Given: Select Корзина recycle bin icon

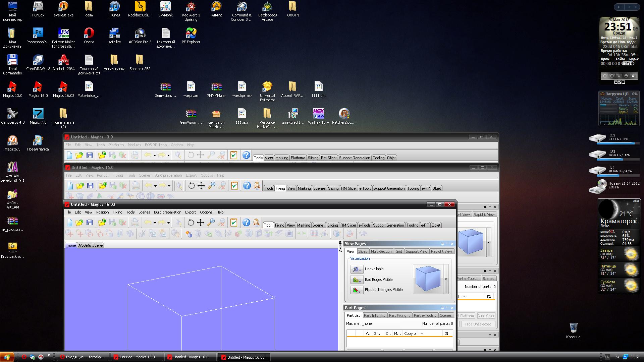Looking at the screenshot, I should click(573, 331).
